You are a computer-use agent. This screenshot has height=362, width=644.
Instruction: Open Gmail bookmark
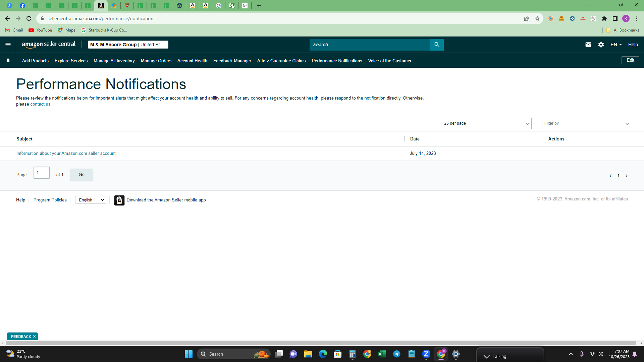coord(14,30)
